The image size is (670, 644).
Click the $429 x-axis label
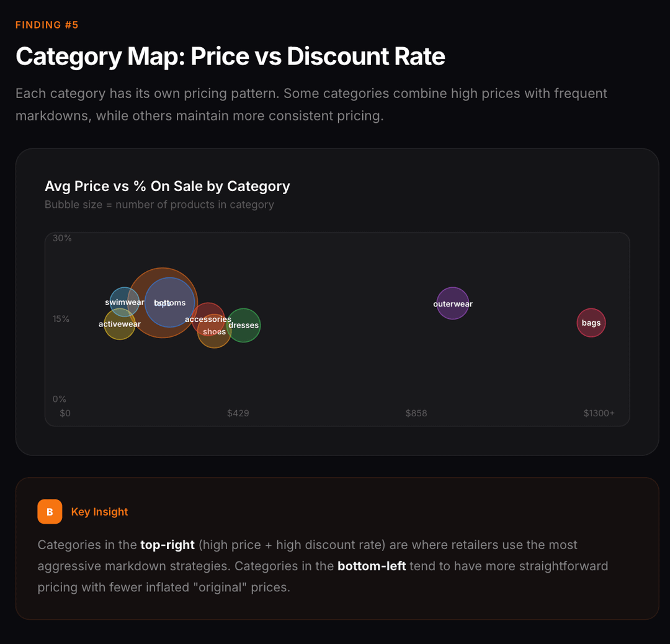pyautogui.click(x=238, y=413)
